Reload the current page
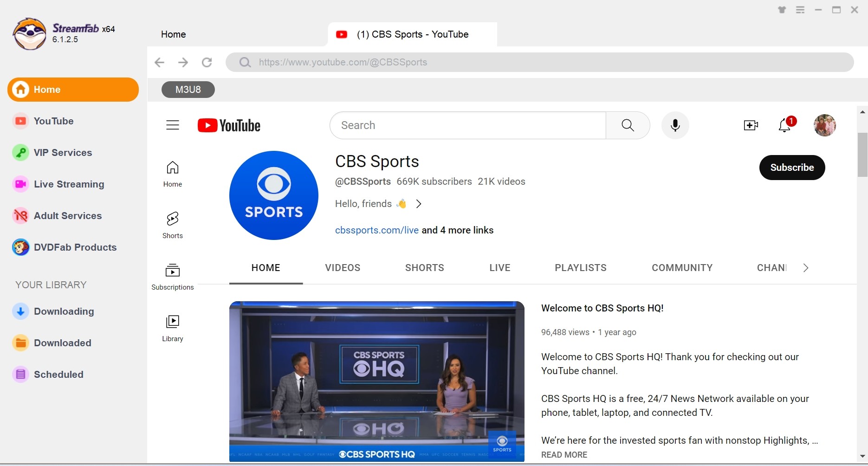868x466 pixels. pyautogui.click(x=207, y=62)
